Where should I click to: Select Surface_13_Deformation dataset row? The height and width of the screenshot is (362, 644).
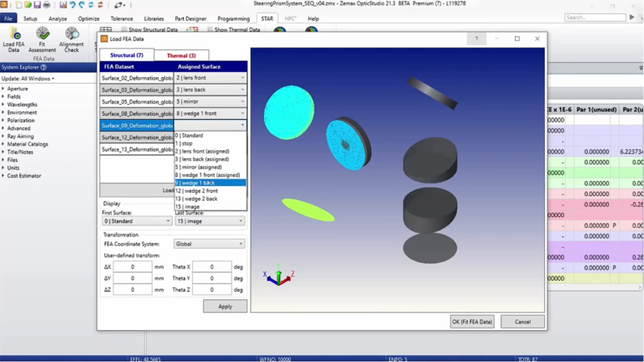tap(137, 149)
